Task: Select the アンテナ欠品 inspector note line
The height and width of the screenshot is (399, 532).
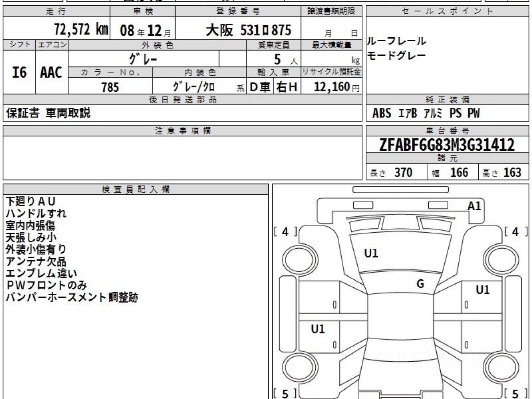Action: click(36, 262)
